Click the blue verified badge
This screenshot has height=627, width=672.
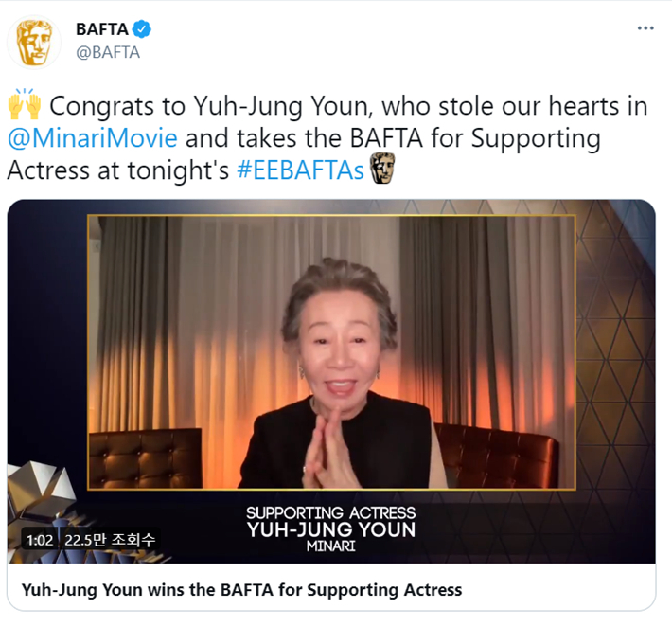coord(142,29)
